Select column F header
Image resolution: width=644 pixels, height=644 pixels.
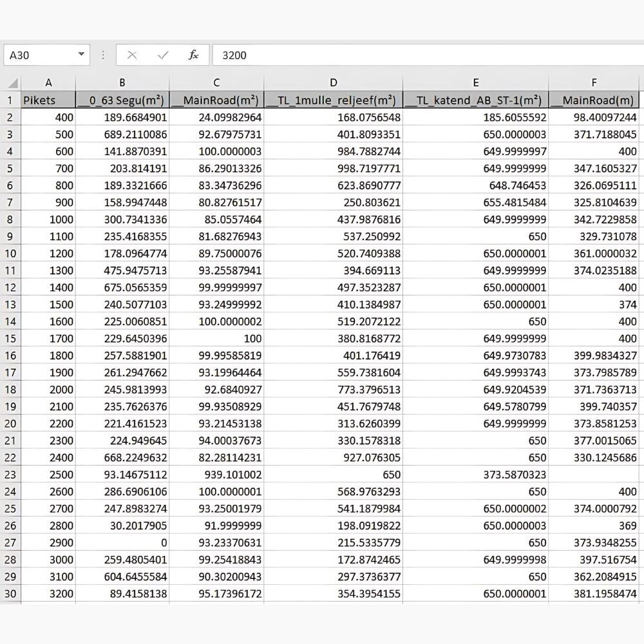pyautogui.click(x=594, y=83)
